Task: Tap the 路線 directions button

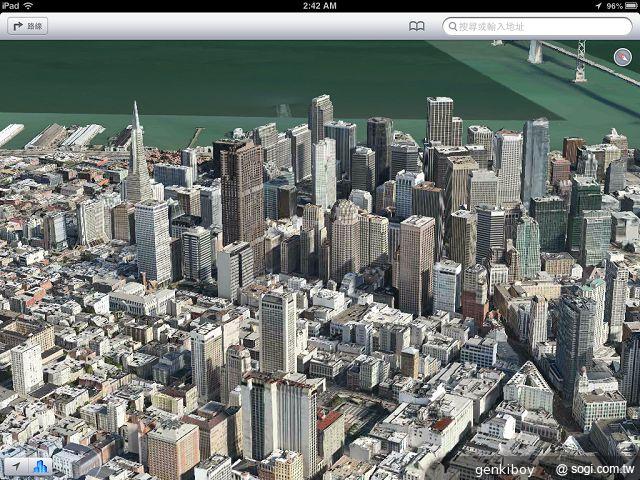Action: (x=27, y=26)
